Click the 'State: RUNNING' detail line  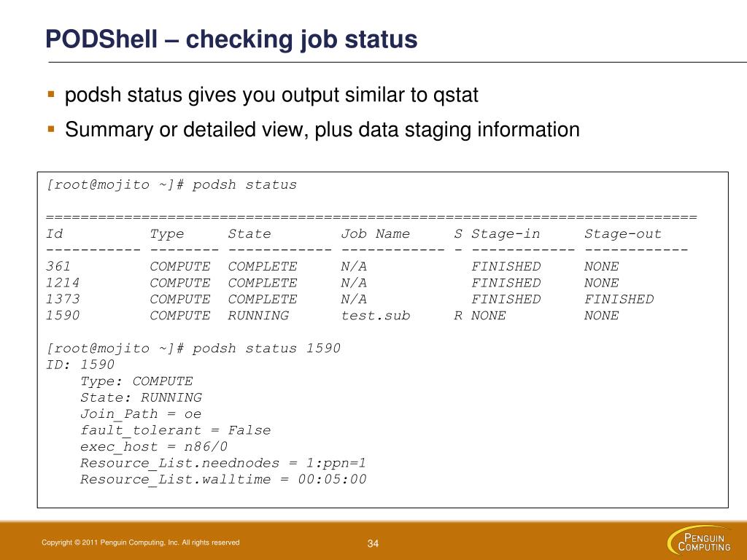(x=141, y=397)
